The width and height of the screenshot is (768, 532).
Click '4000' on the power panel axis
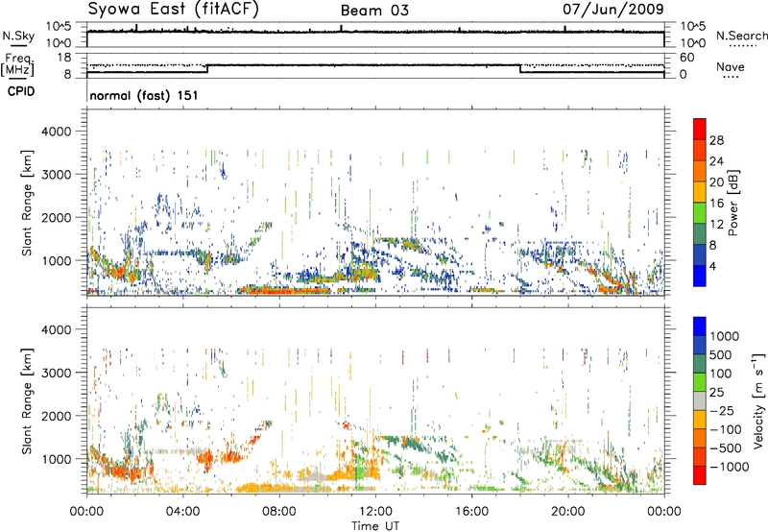point(57,132)
